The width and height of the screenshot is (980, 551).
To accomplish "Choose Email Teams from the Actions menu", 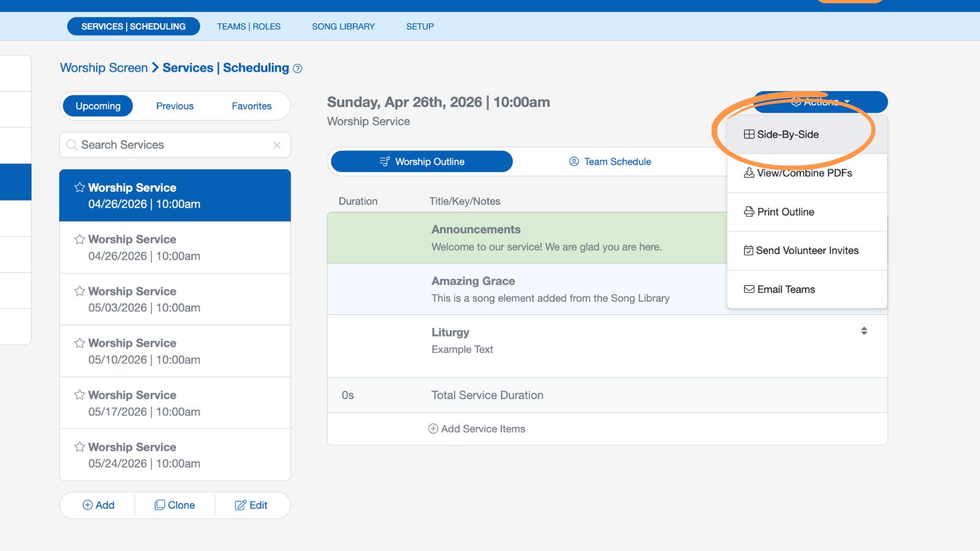I will coord(786,289).
